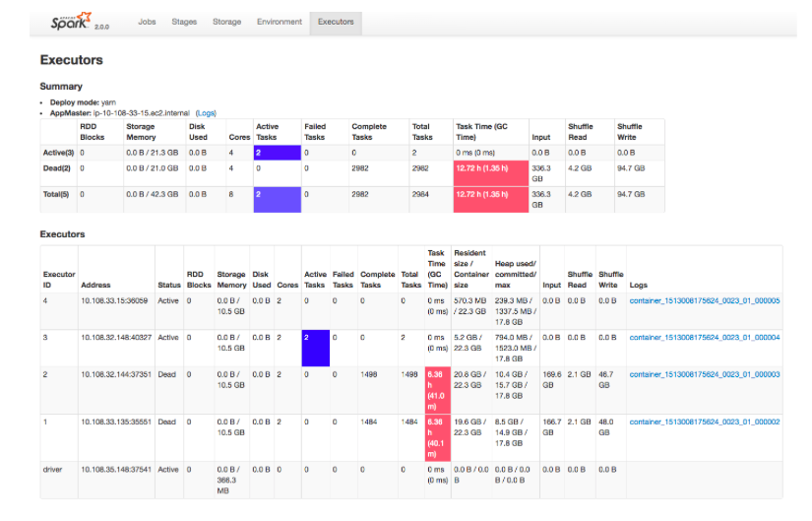Viewport: 812px width, 521px height.
Task: Open the AppMaster Logs link
Action: point(206,113)
